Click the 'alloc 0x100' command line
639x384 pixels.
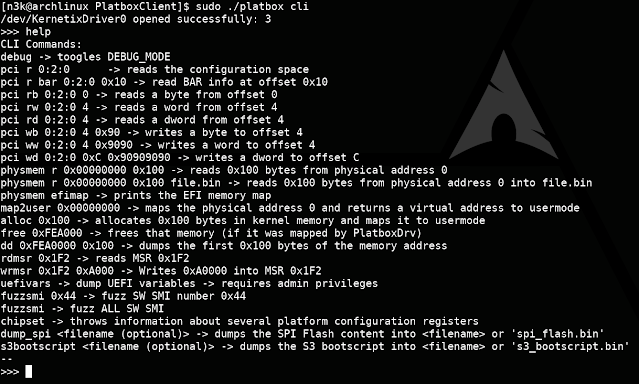point(243,221)
